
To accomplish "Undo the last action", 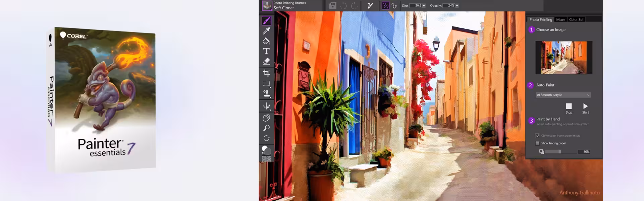I will click(343, 6).
